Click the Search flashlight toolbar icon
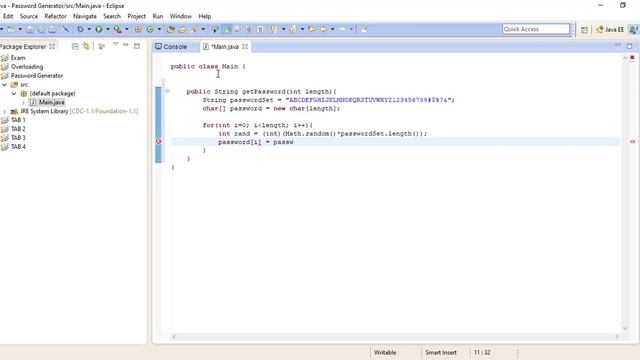Screen dimensions: 640x360 pyautogui.click(x=193, y=29)
